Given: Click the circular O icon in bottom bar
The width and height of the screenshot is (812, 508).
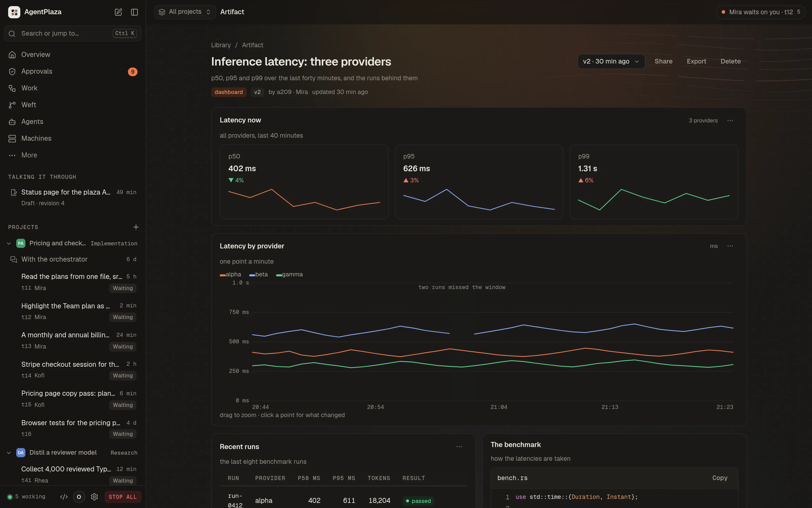Looking at the screenshot, I should click(x=79, y=497).
